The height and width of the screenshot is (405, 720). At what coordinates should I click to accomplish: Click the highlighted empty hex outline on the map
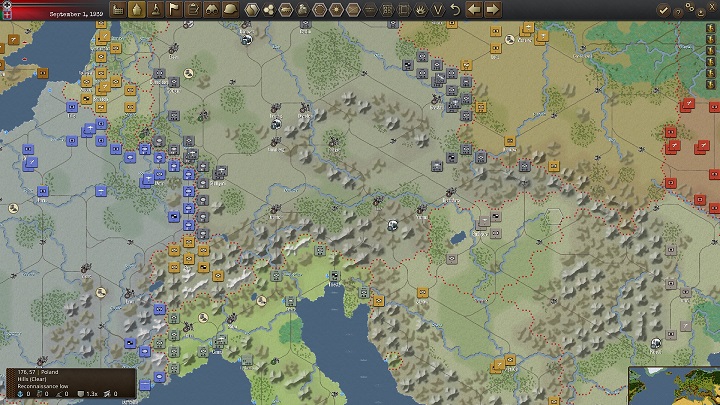click(x=554, y=216)
